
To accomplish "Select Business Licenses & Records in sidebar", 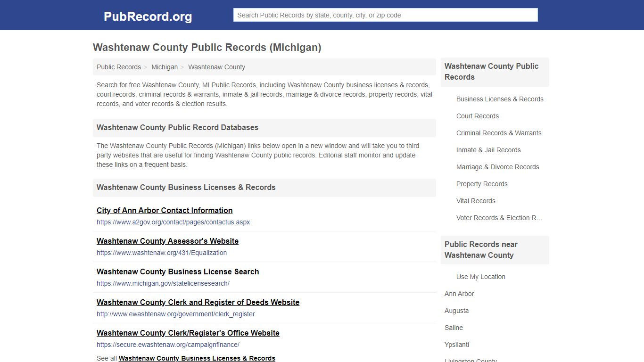I will tap(500, 99).
